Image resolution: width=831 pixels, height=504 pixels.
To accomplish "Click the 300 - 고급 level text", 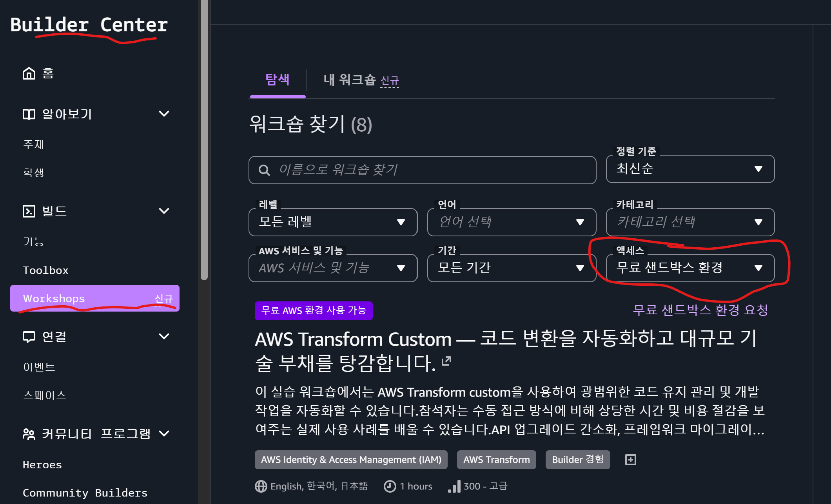I will (486, 486).
